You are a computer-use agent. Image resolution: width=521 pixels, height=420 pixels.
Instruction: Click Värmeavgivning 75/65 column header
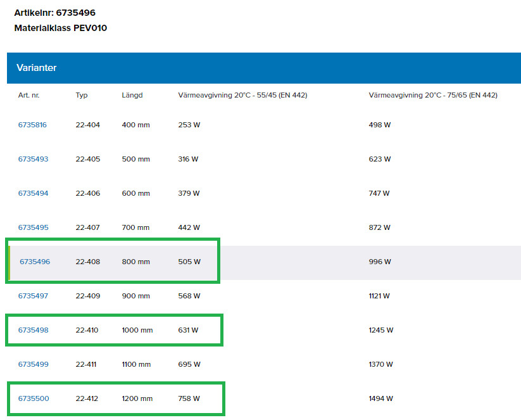[x=433, y=95]
